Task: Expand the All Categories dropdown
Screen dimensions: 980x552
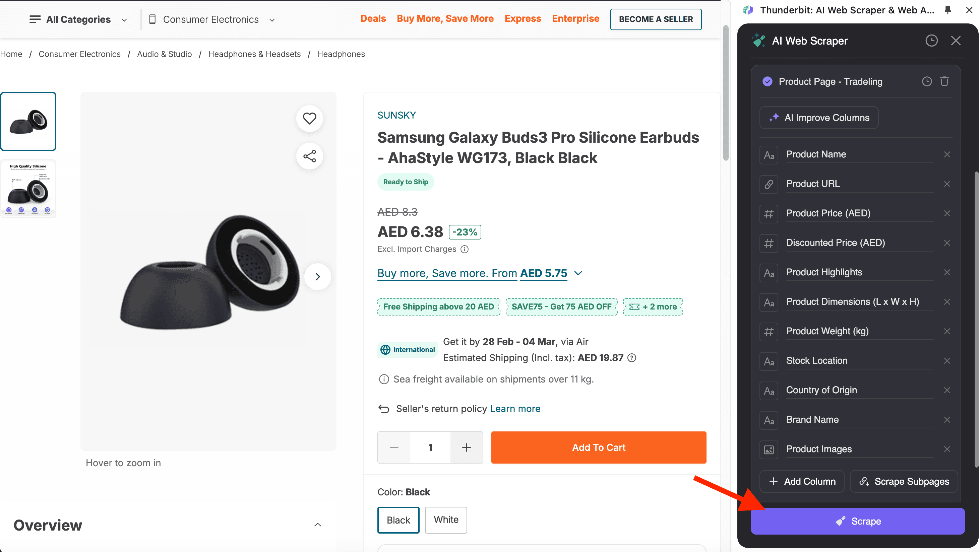Action: point(78,19)
